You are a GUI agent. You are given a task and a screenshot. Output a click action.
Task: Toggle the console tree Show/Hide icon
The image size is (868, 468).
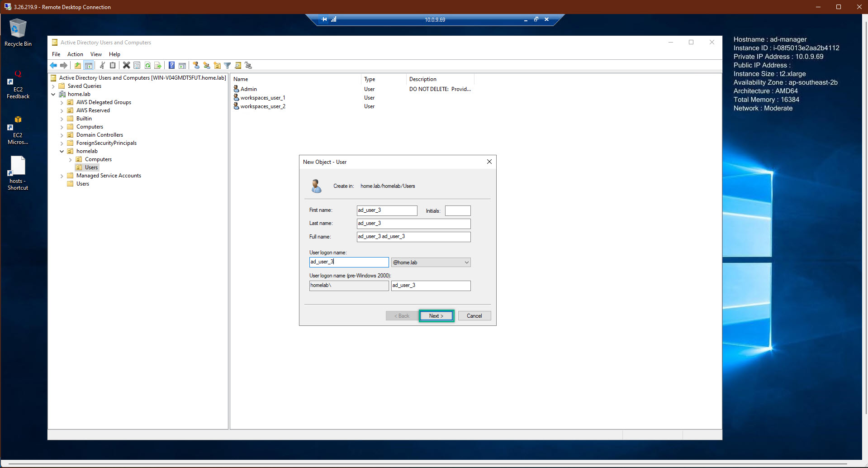coord(89,65)
